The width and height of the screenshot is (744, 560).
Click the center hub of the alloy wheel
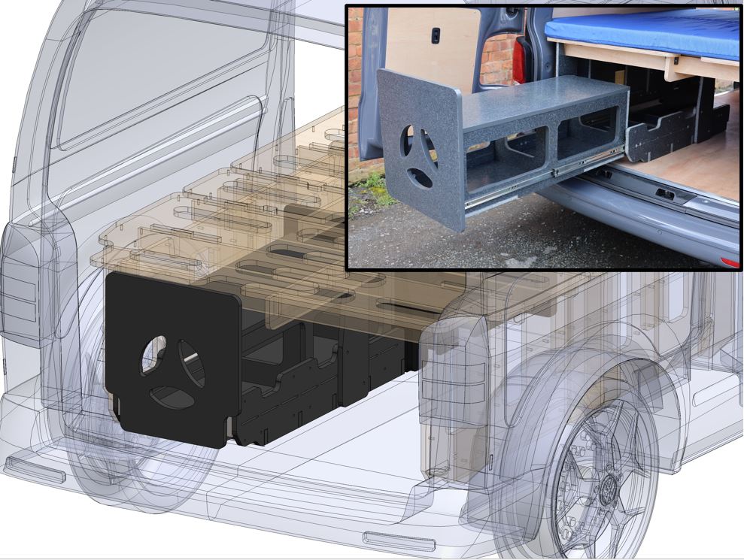coord(608,492)
